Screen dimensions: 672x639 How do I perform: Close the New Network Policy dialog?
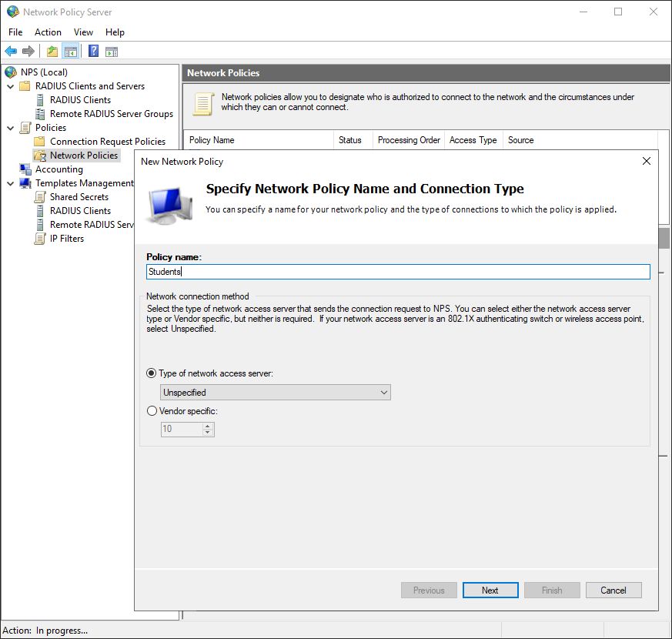(647, 161)
